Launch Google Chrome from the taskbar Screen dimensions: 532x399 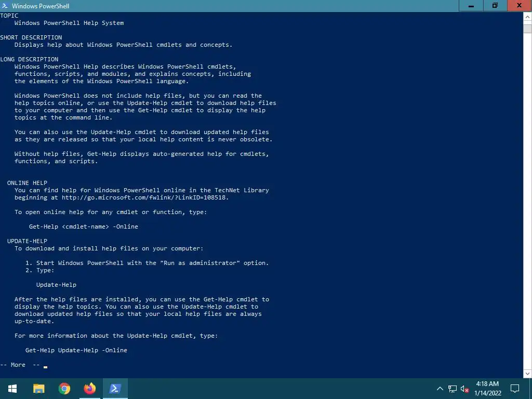64,389
